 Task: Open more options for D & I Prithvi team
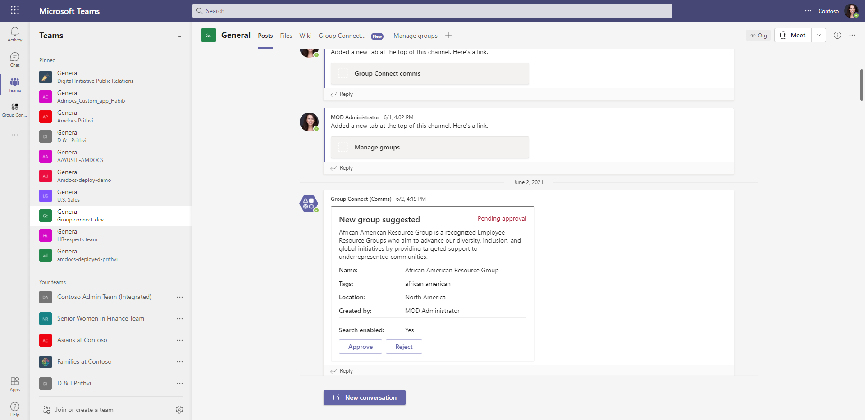[180, 384]
